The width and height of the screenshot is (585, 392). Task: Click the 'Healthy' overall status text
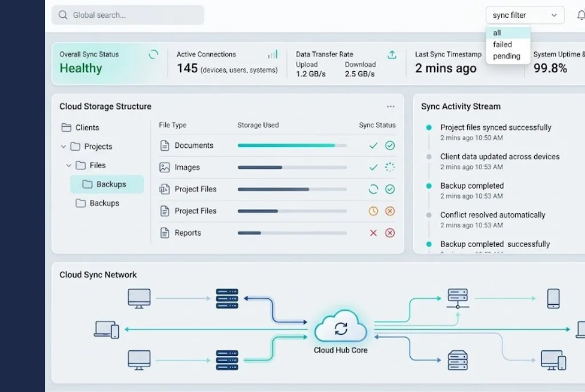click(81, 68)
